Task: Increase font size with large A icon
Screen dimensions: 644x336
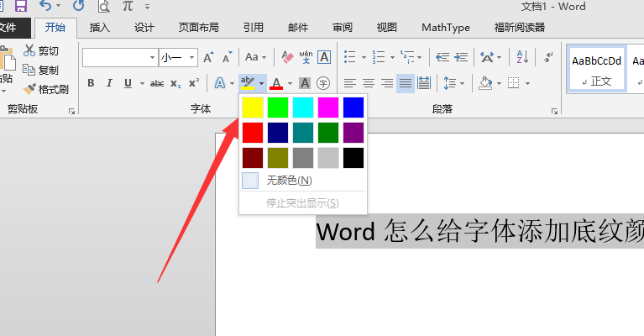Action: point(208,57)
